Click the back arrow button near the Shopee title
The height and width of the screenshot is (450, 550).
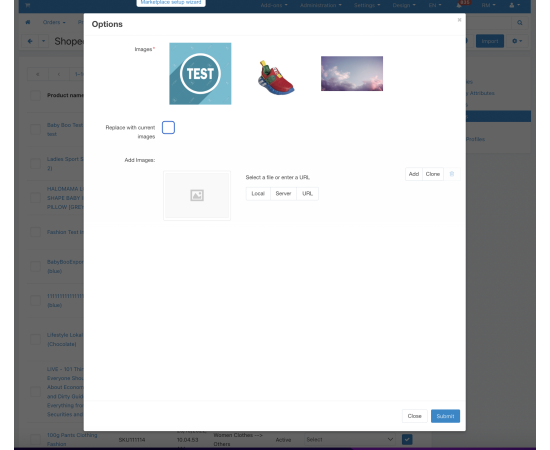(x=30, y=41)
